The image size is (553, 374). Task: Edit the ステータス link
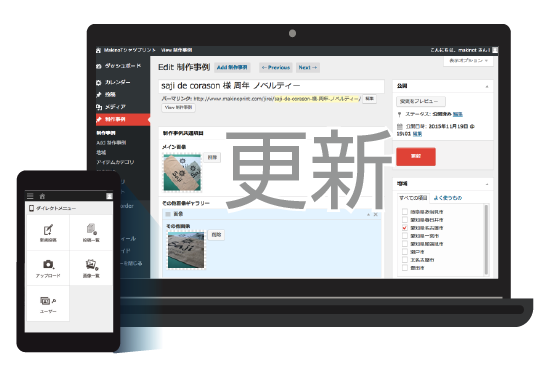click(x=457, y=114)
